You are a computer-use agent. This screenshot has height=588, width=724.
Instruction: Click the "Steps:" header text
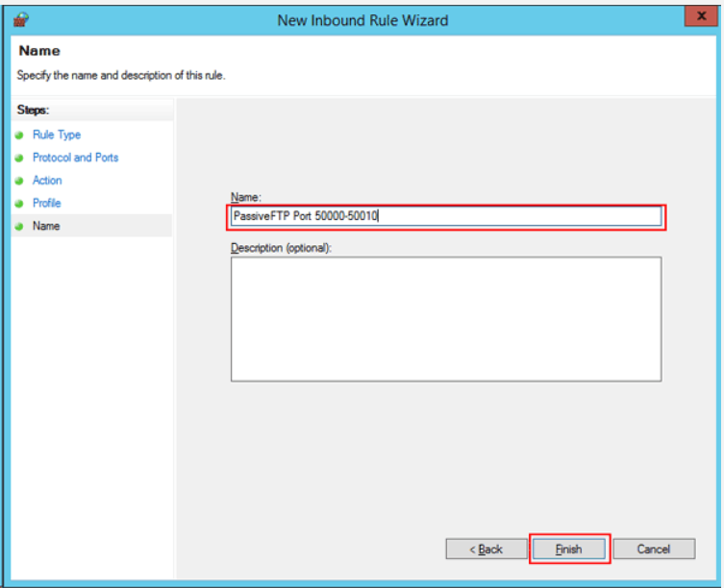point(33,110)
